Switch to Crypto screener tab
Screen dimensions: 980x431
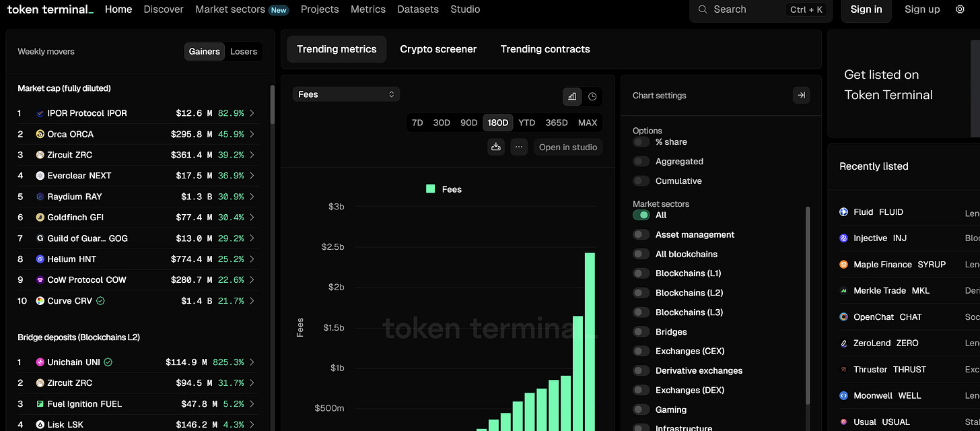tap(438, 49)
